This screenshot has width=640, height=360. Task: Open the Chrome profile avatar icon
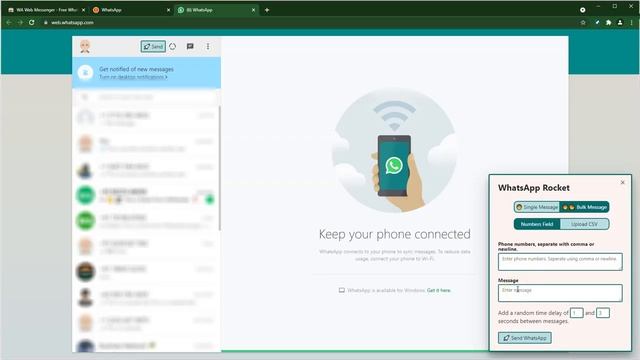[620, 22]
